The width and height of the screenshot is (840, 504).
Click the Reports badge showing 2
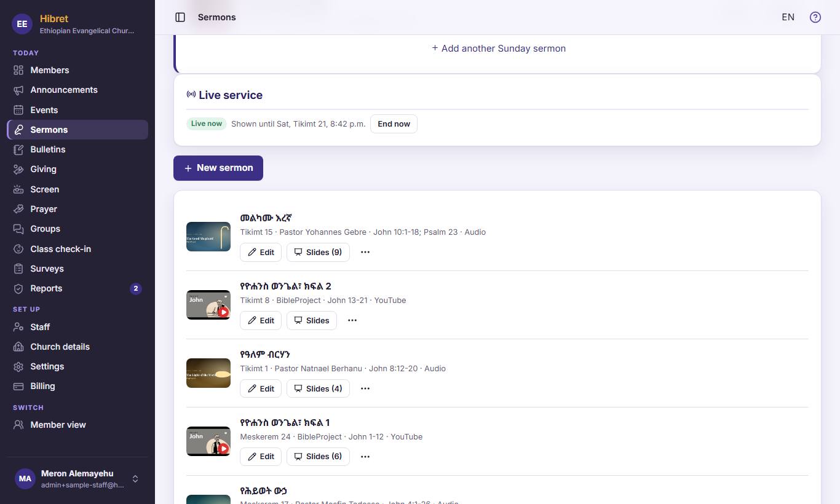136,288
